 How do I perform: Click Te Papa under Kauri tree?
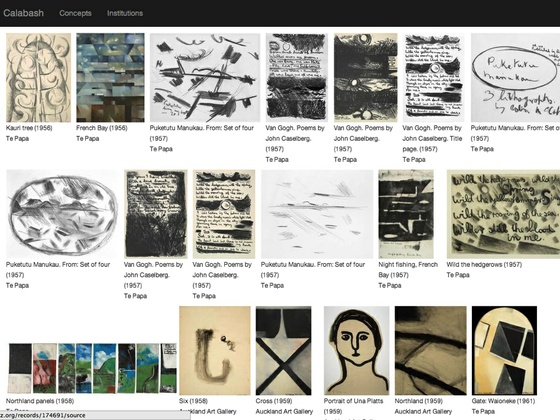pyautogui.click(x=18, y=139)
